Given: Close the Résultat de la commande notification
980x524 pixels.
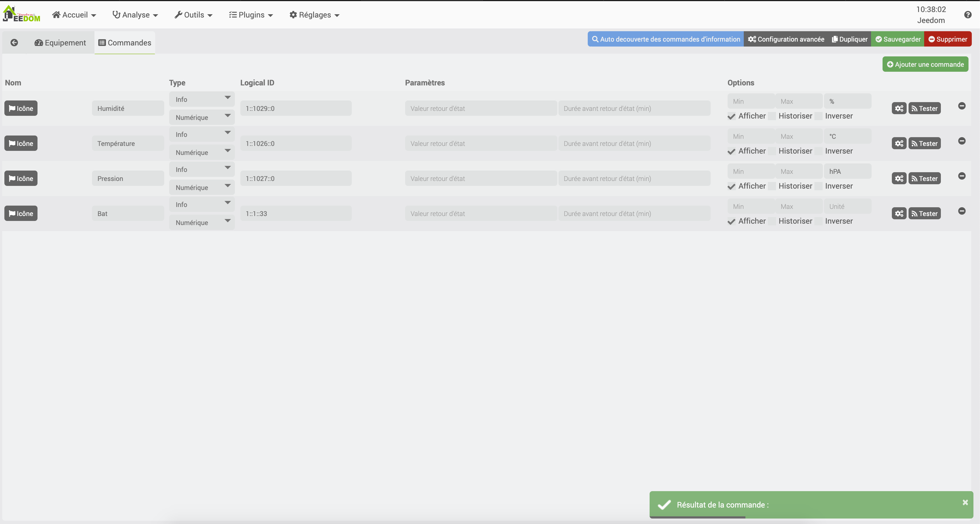Looking at the screenshot, I should point(965,502).
